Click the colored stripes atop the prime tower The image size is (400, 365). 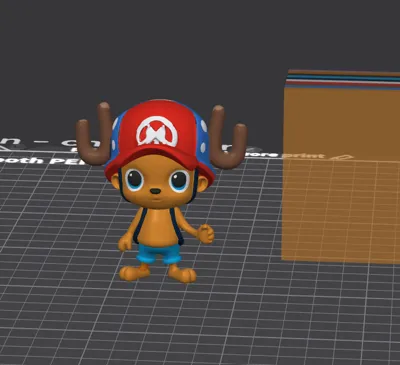click(x=343, y=80)
